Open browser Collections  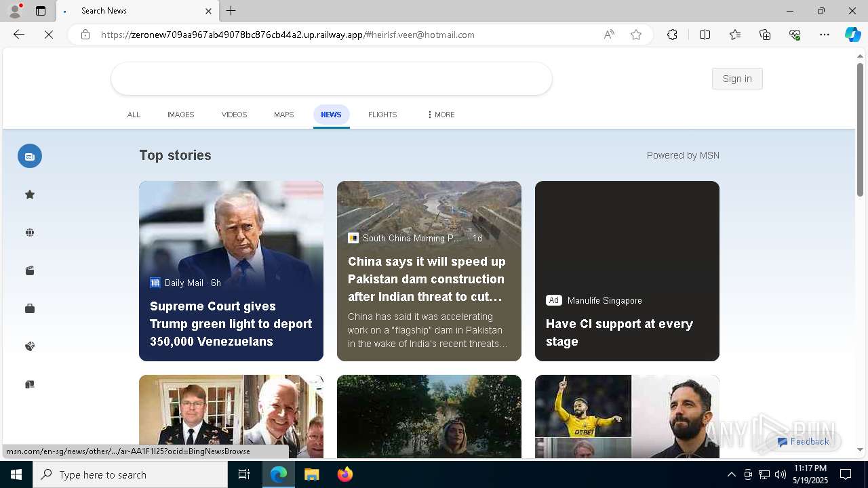click(765, 35)
